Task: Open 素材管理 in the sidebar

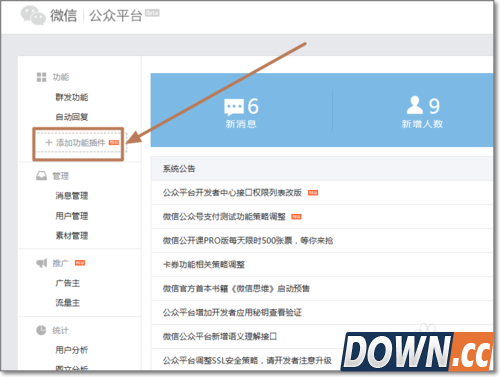Action: [x=72, y=236]
